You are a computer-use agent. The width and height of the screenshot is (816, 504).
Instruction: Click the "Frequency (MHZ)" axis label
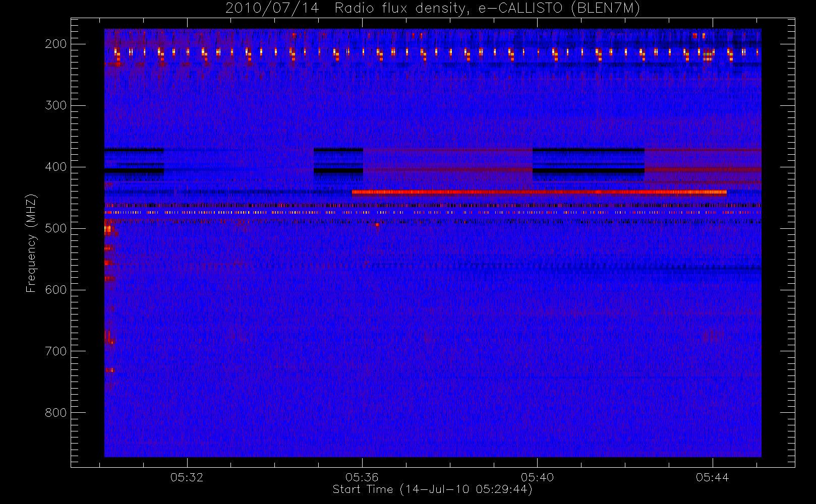31,243
